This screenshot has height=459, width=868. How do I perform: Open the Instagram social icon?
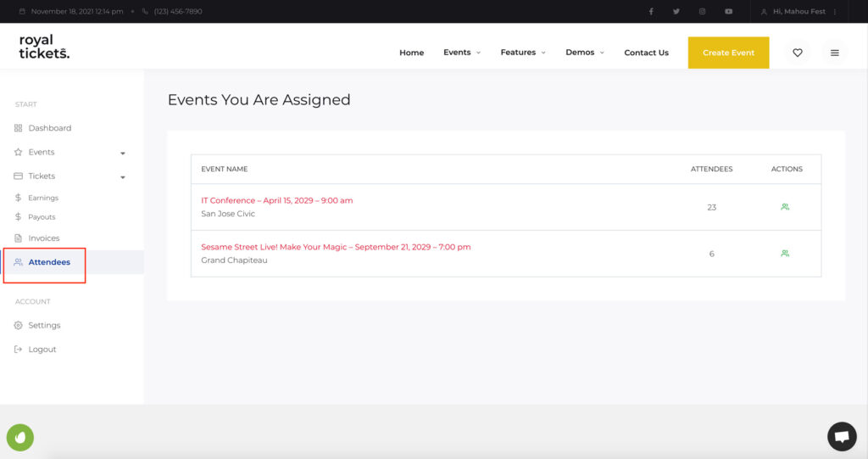pyautogui.click(x=702, y=11)
